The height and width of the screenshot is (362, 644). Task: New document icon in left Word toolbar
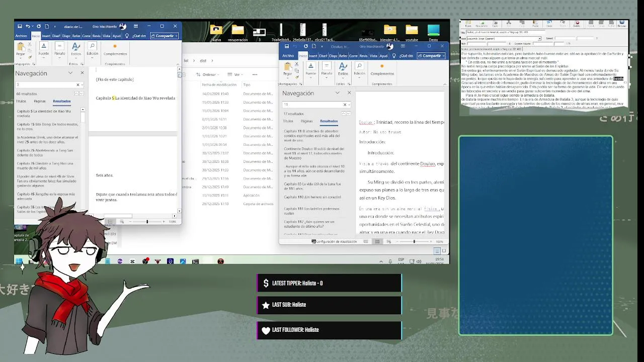click(47, 26)
